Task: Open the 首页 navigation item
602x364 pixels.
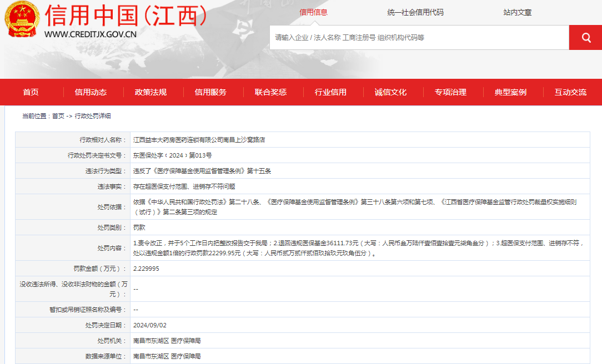Action: (x=31, y=92)
